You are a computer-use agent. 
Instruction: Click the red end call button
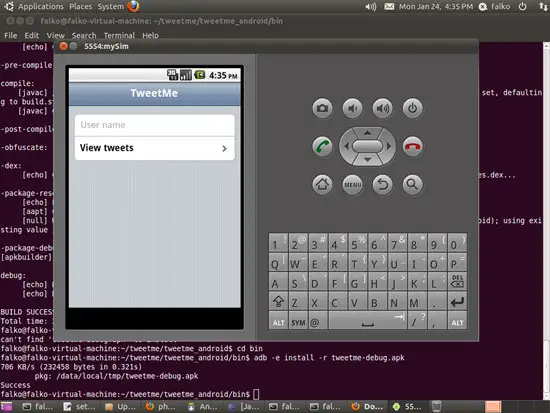(412, 146)
